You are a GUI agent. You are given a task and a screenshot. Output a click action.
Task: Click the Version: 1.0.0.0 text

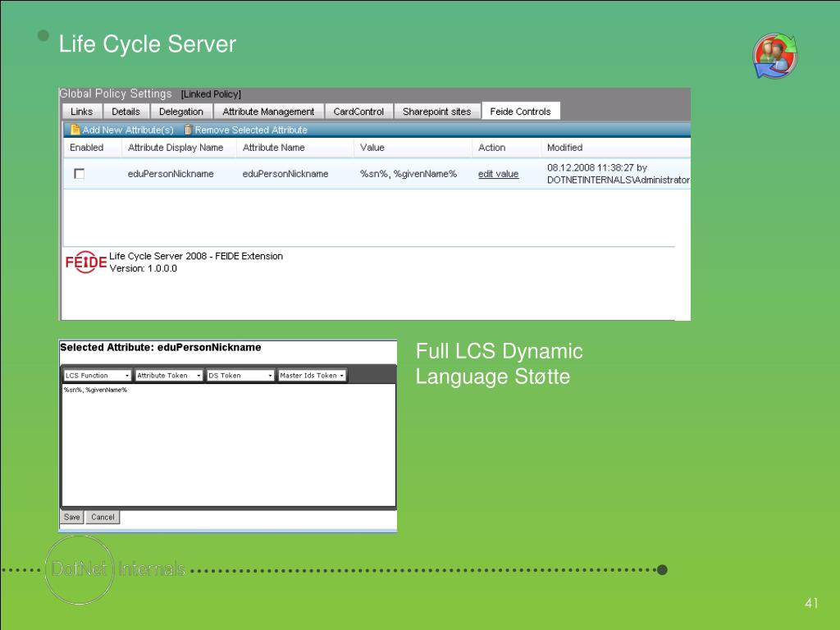coord(143,268)
